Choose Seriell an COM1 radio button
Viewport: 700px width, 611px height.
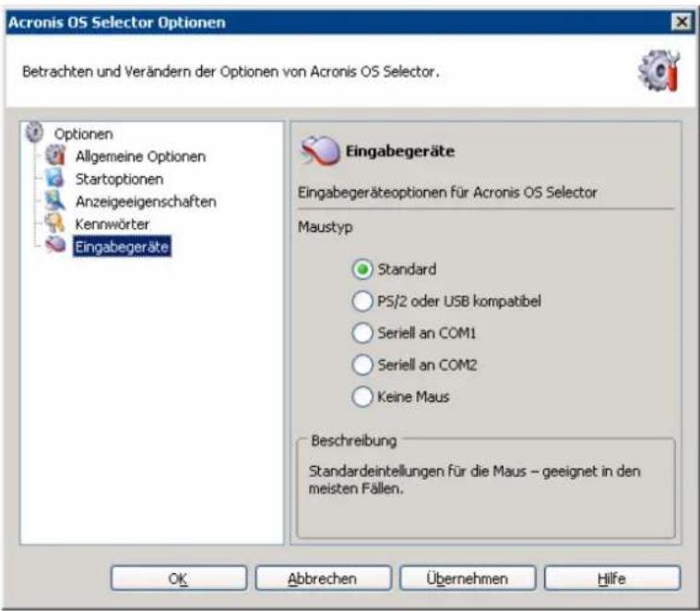coord(362,333)
